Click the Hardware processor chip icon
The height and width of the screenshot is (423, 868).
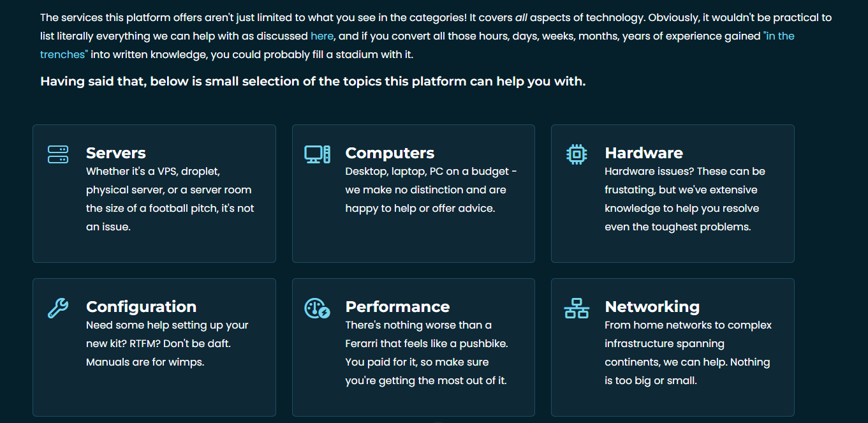point(577,154)
